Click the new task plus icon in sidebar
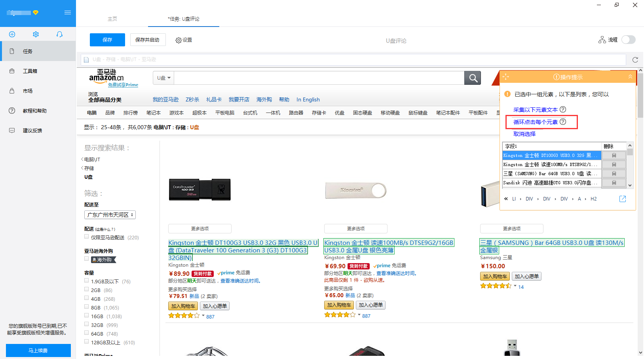Viewport: 644px width, 359px height. click(x=12, y=34)
